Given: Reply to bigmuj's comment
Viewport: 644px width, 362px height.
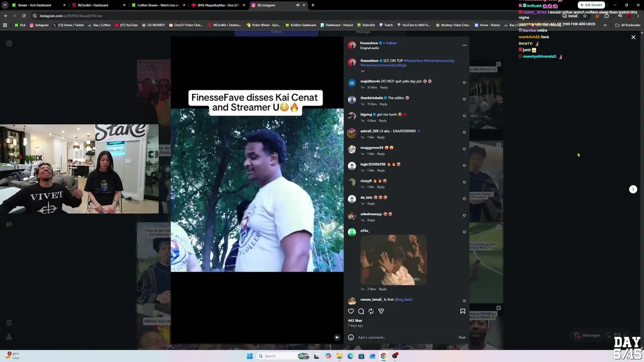Looking at the screenshot, I should [x=383, y=121].
